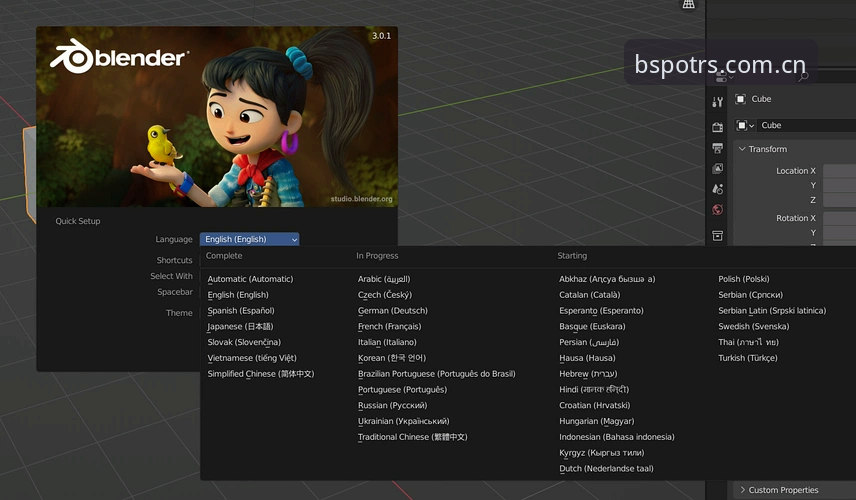Screen dimensions: 856x500
Task: Choose Automatic (Automatic) language
Action: pyautogui.click(x=250, y=279)
